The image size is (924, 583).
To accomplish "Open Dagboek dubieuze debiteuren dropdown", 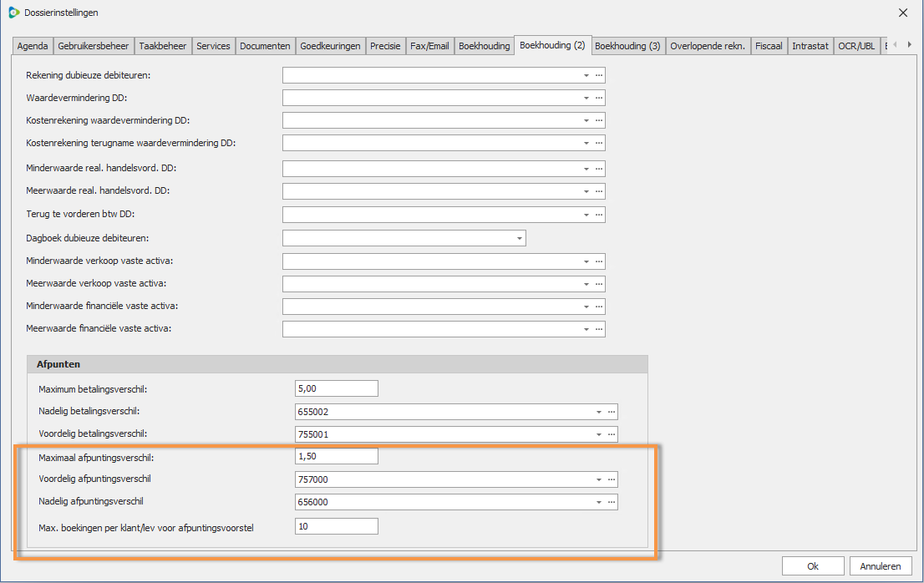I will [519, 239].
